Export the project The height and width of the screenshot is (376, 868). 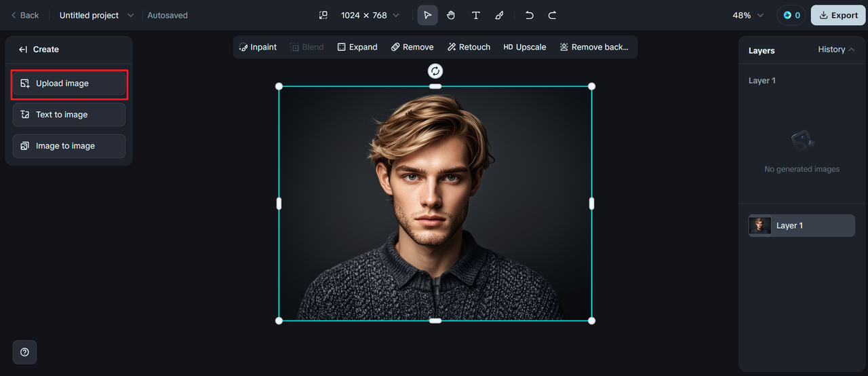click(x=838, y=15)
